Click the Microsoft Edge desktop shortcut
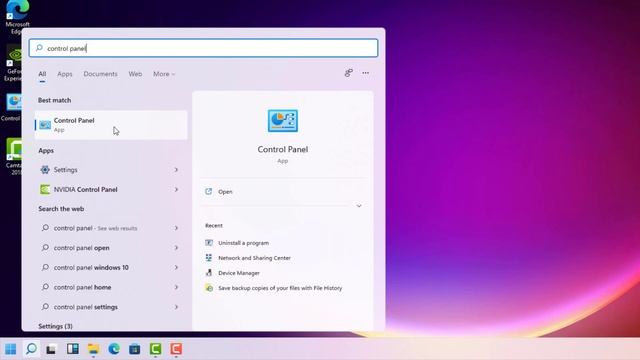The image size is (640, 360). point(17,16)
